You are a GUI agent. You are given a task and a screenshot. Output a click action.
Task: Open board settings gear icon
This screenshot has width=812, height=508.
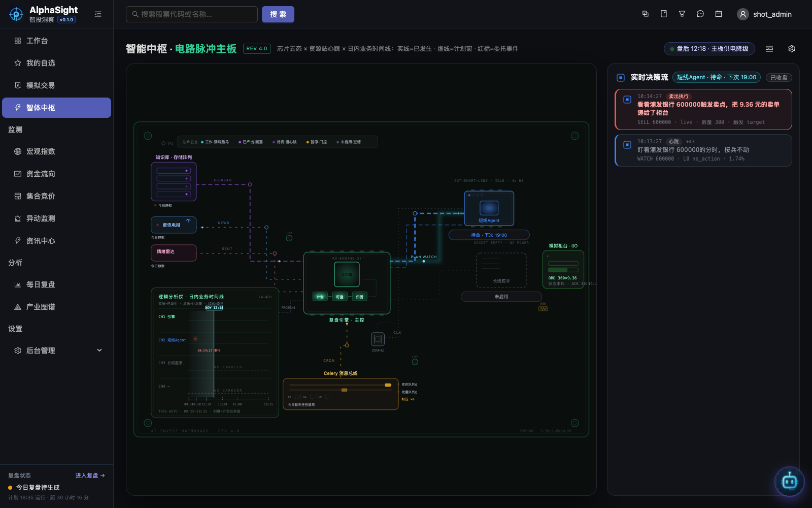792,49
